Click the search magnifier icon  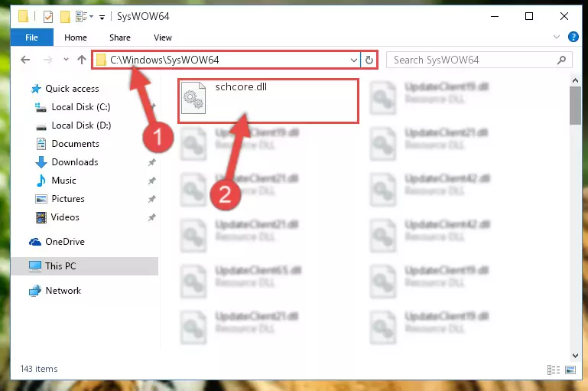pos(561,60)
